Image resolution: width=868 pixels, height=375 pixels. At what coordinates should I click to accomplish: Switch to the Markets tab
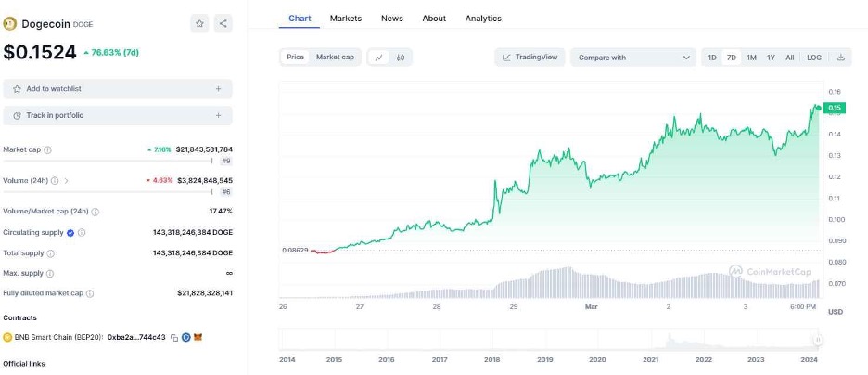346,19
